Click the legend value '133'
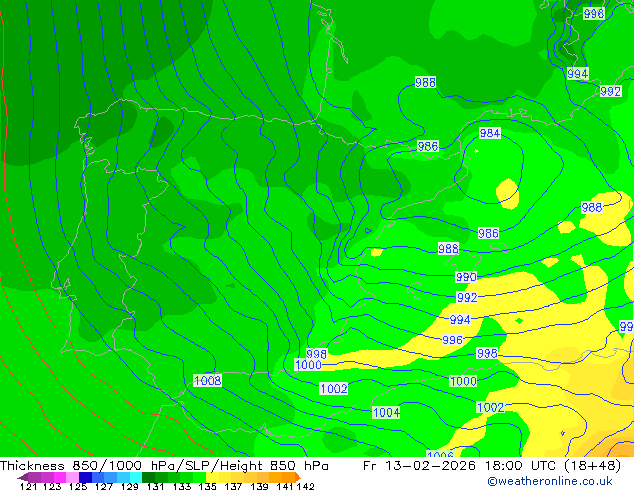 182,486
